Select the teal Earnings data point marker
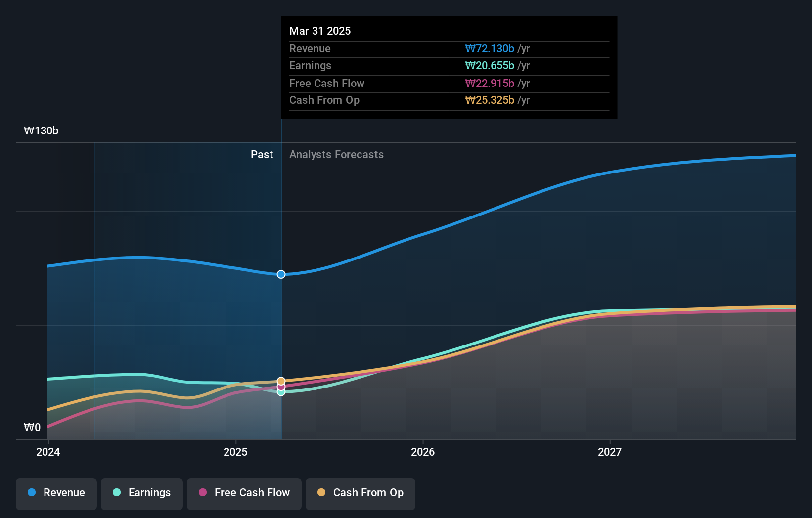Image resolution: width=812 pixels, height=518 pixels. pyautogui.click(x=281, y=392)
